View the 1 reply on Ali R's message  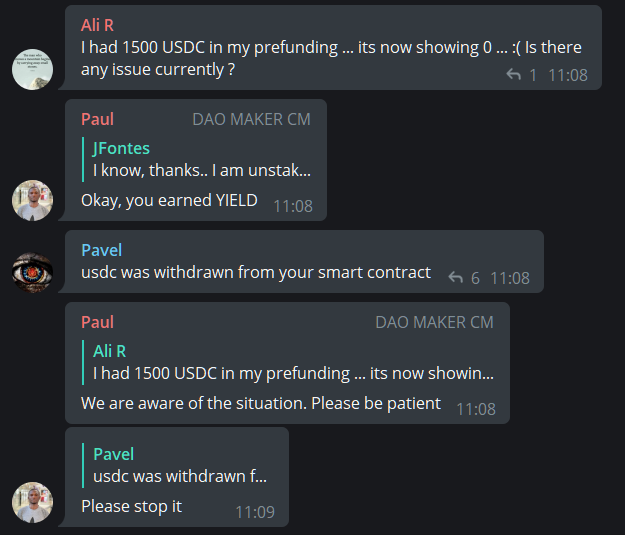tap(533, 75)
